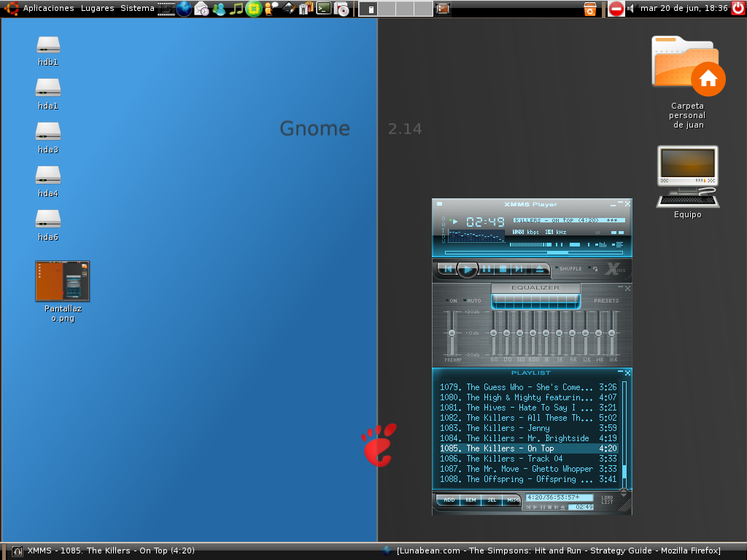
Task: Open the Lugares menu
Action: (x=98, y=8)
